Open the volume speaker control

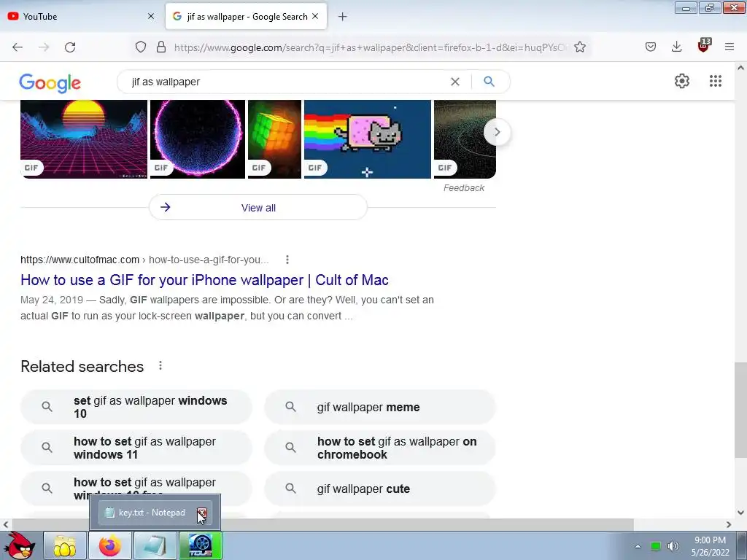point(673,546)
